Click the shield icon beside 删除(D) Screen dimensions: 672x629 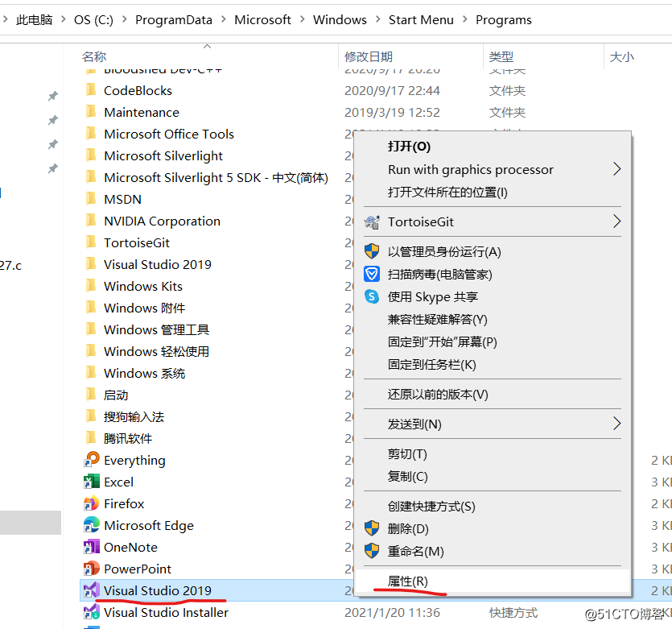pos(372,528)
